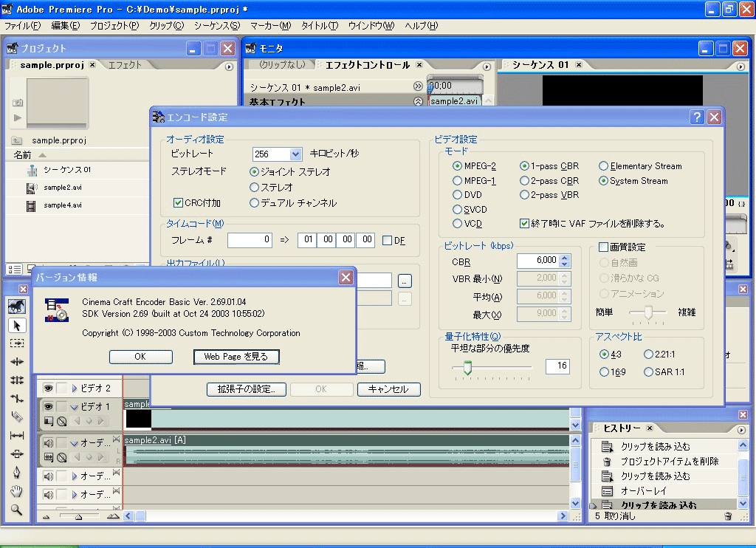The height and width of the screenshot is (548, 756).
Task: Select the Ripple Edit tool
Action: pyautogui.click(x=17, y=361)
